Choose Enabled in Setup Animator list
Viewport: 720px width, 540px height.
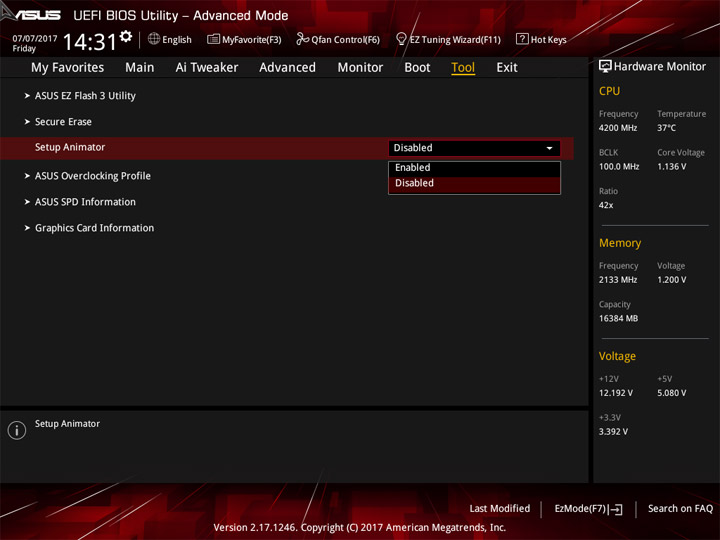pos(474,168)
